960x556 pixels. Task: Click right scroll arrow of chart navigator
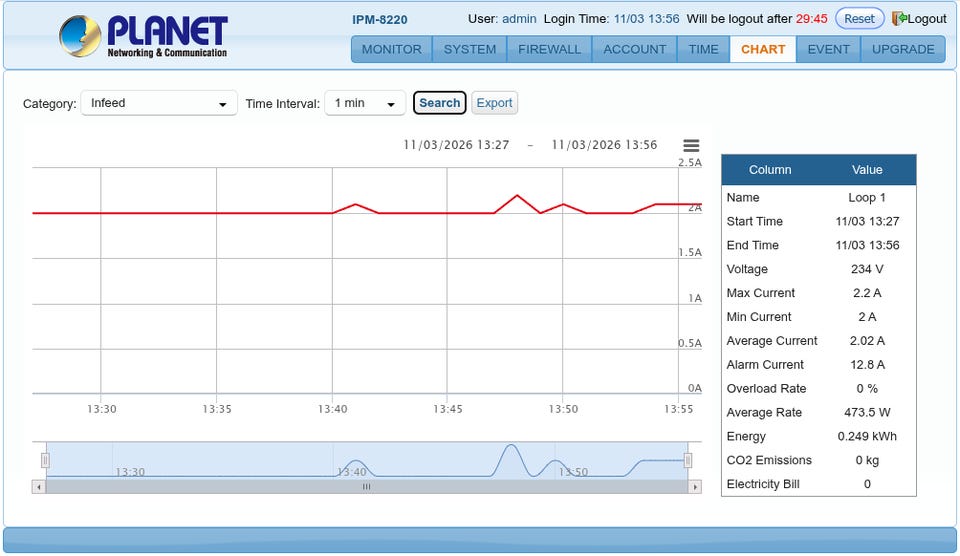695,487
